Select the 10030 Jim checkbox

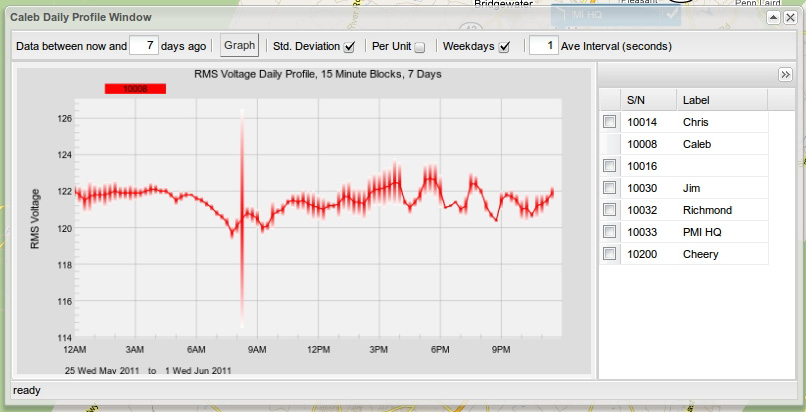(610, 188)
